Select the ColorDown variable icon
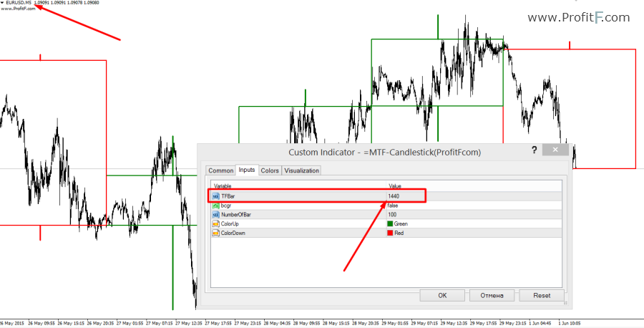Image resolution: width=644 pixels, height=328 pixels. (215, 233)
